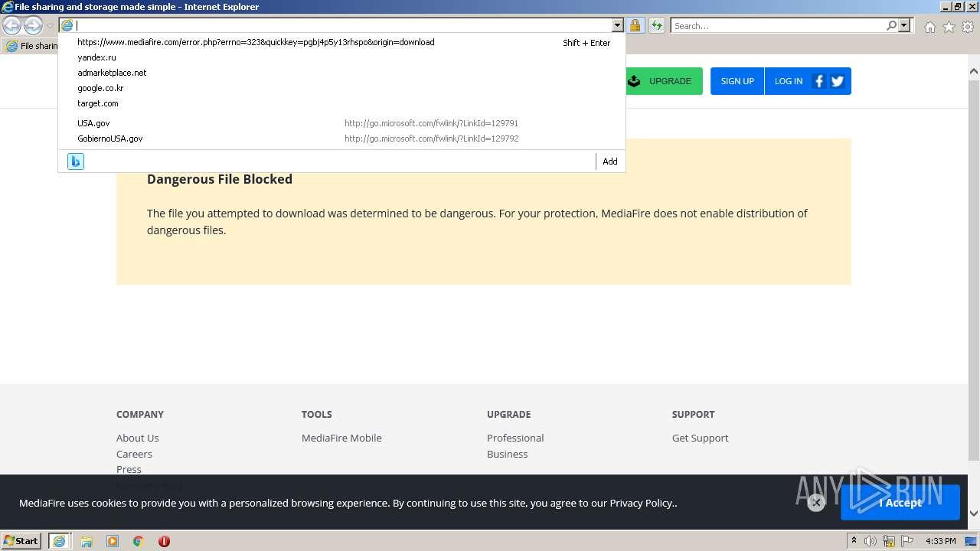The width and height of the screenshot is (980, 551).
Task: Click the volume speaker tray icon
Action: pos(871,541)
